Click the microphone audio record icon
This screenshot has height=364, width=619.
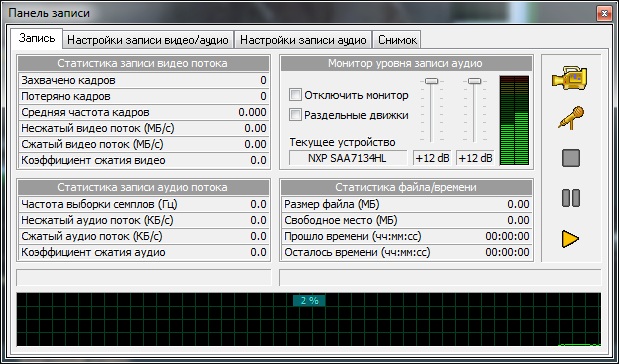571,118
